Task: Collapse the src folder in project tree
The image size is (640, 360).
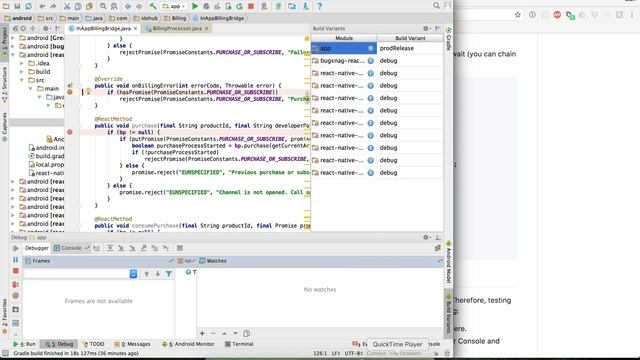Action: [22, 80]
